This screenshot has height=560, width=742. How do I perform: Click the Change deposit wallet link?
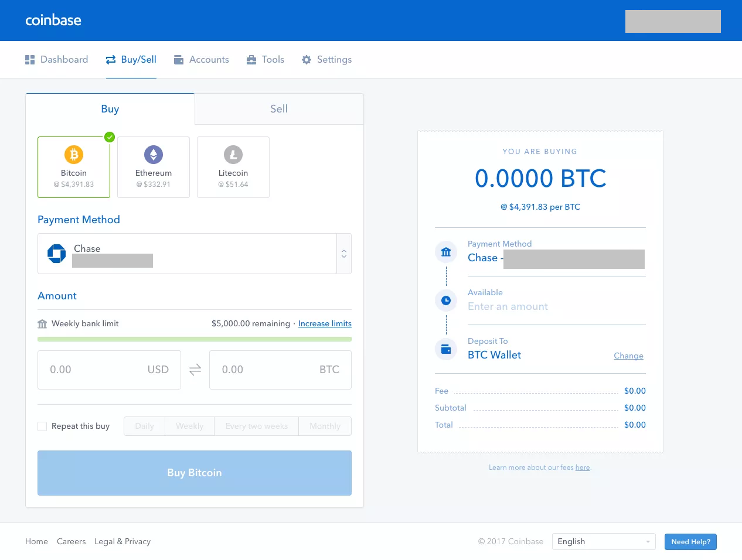tap(628, 356)
